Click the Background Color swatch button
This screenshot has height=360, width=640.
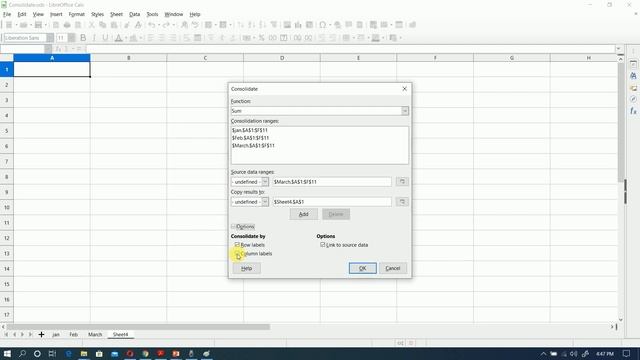click(x=133, y=38)
